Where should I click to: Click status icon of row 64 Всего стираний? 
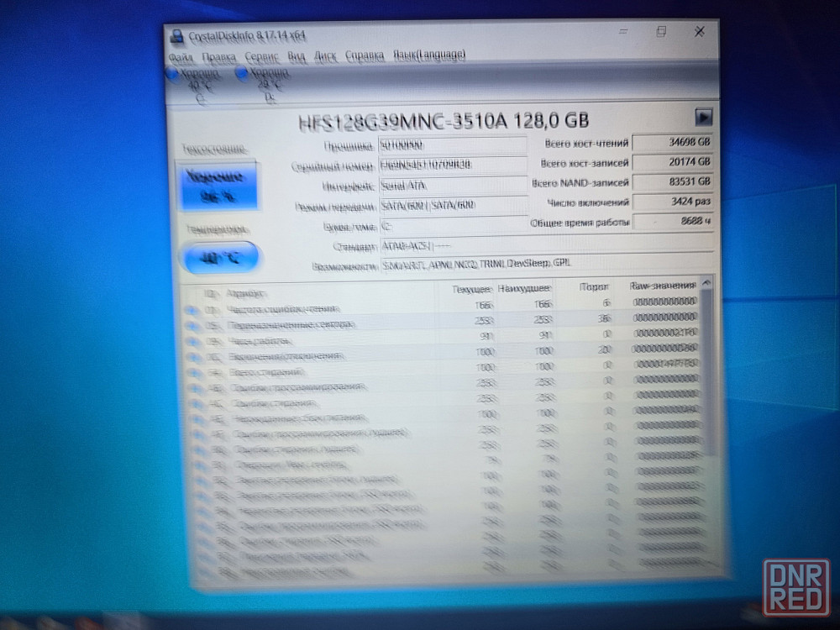(196, 372)
